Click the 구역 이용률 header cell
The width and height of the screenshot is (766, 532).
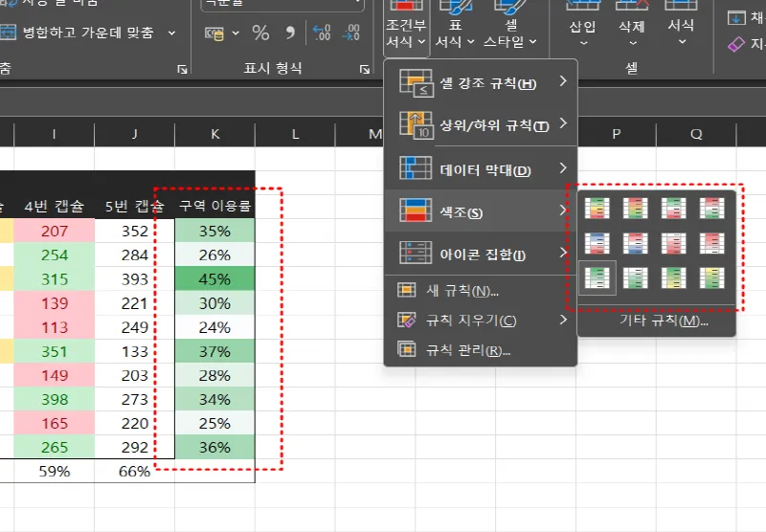[214, 206]
